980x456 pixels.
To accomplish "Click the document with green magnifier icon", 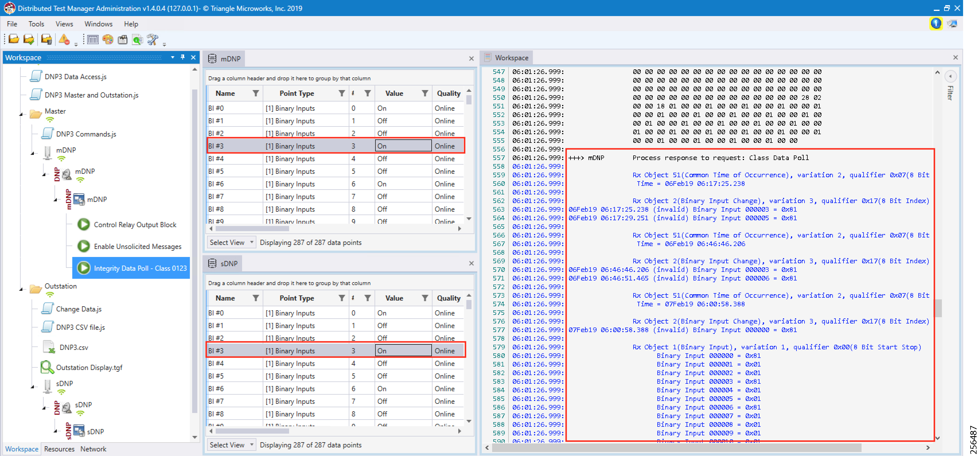I will [x=137, y=39].
